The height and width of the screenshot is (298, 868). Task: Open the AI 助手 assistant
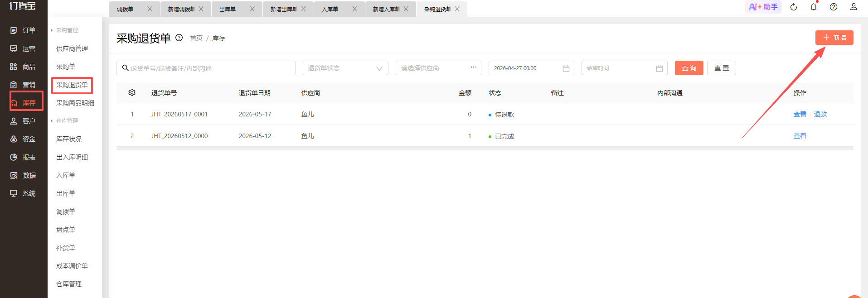coord(763,7)
